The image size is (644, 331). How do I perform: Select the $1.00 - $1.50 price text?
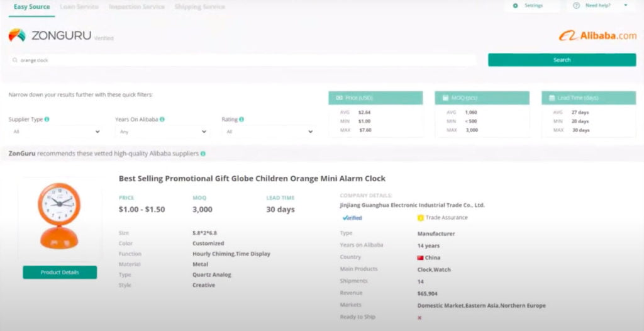(142, 210)
